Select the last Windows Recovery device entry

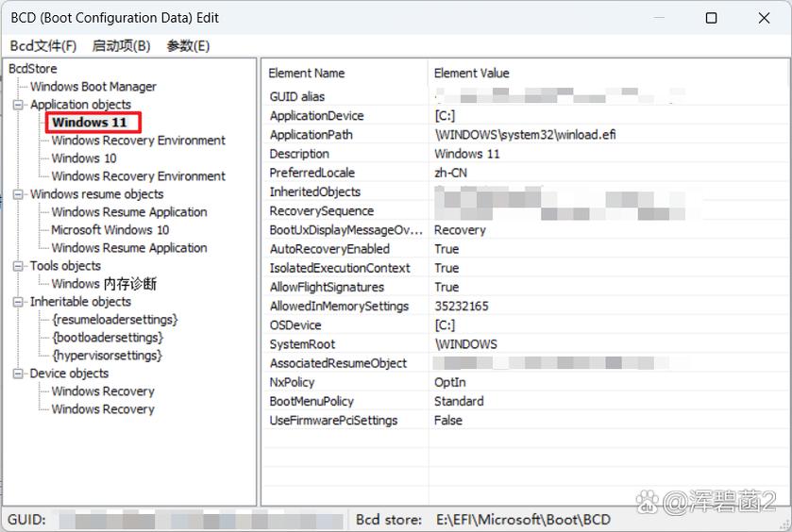pyautogui.click(x=103, y=408)
